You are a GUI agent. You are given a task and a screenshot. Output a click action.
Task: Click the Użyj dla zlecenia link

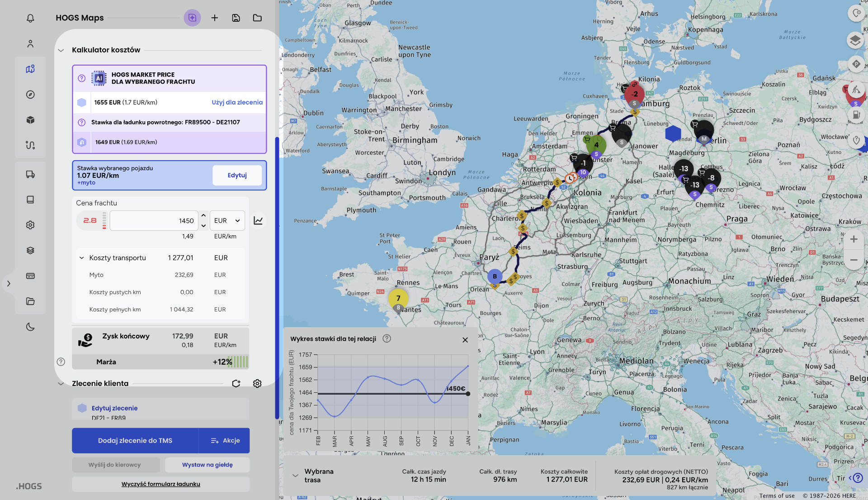click(237, 102)
